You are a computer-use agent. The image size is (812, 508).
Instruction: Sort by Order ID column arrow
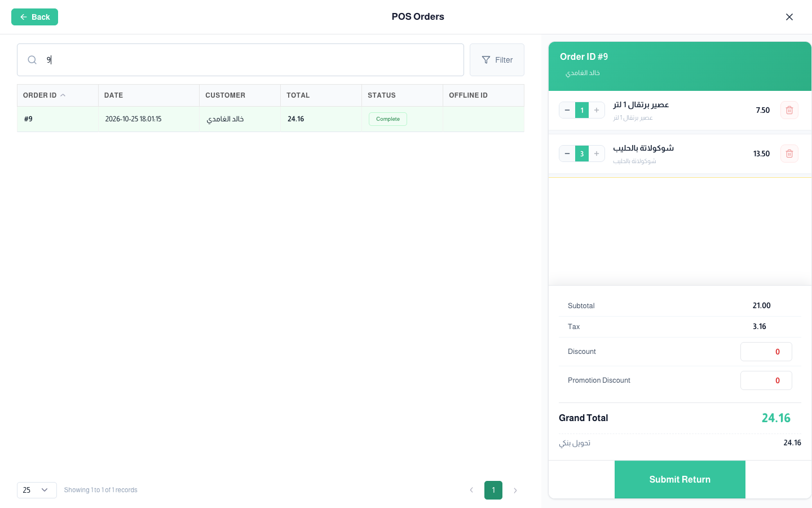pyautogui.click(x=63, y=95)
